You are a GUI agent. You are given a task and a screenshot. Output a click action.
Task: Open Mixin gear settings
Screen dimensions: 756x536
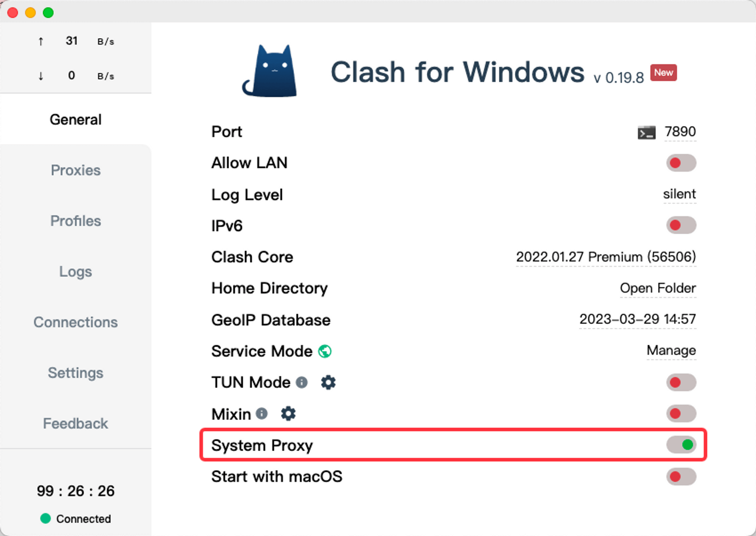(288, 414)
